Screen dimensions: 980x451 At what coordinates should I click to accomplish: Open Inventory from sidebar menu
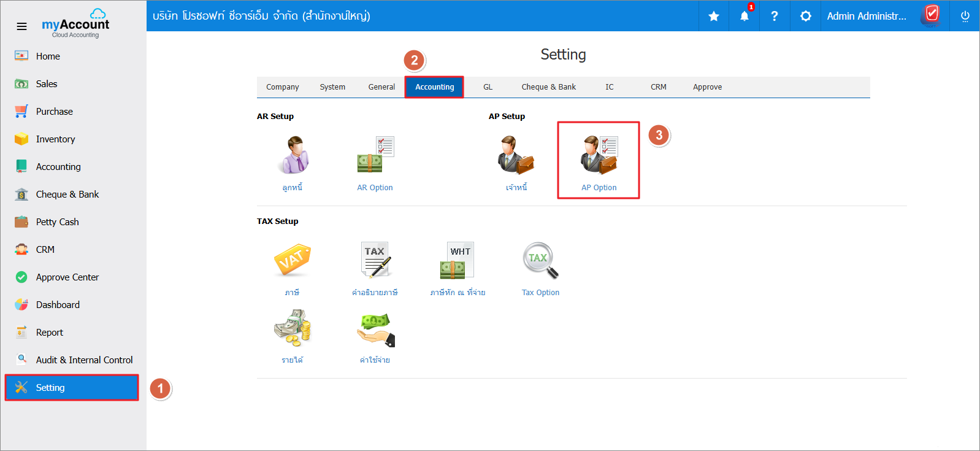pyautogui.click(x=55, y=139)
